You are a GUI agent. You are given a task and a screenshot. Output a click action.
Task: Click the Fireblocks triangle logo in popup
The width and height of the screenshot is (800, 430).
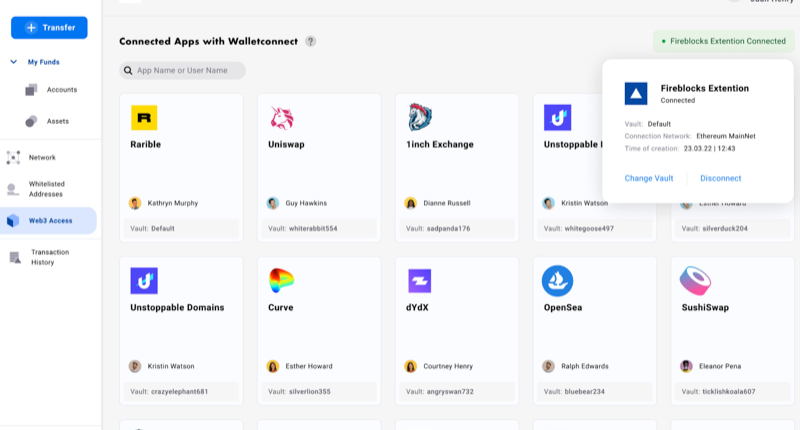click(636, 94)
